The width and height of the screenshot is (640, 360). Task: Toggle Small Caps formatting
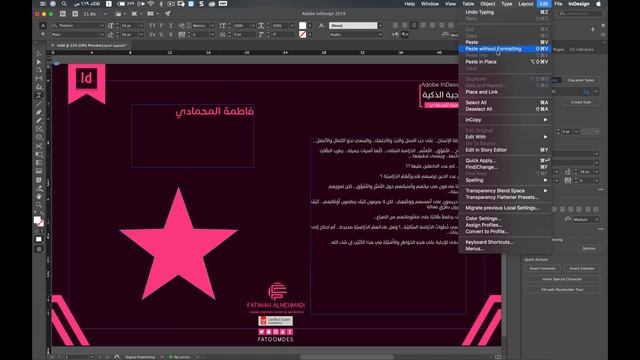(x=152, y=35)
